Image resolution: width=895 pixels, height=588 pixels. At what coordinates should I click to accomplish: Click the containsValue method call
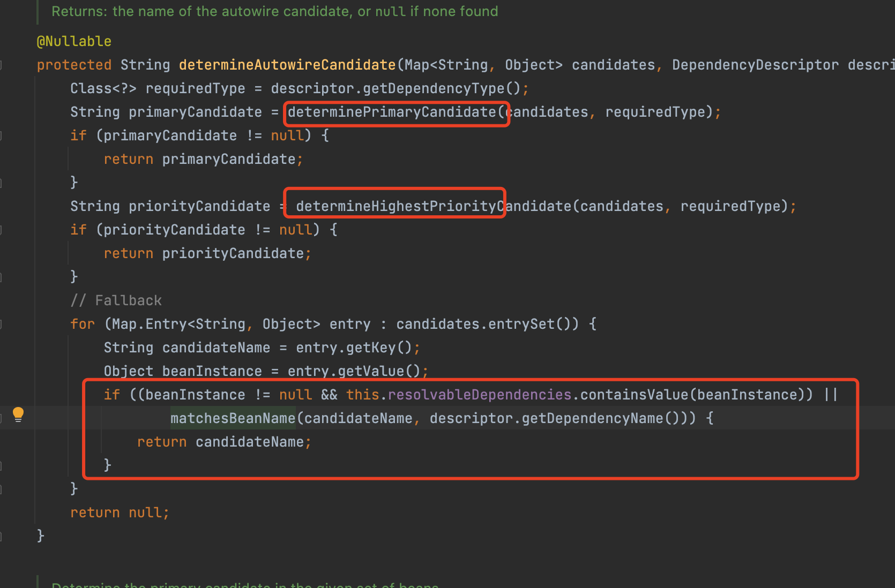pyautogui.click(x=635, y=395)
